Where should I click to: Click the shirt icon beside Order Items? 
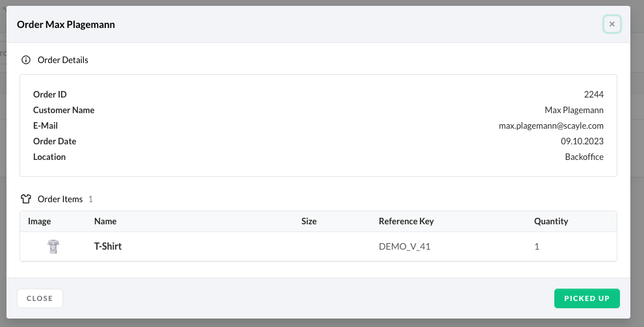pyautogui.click(x=26, y=199)
